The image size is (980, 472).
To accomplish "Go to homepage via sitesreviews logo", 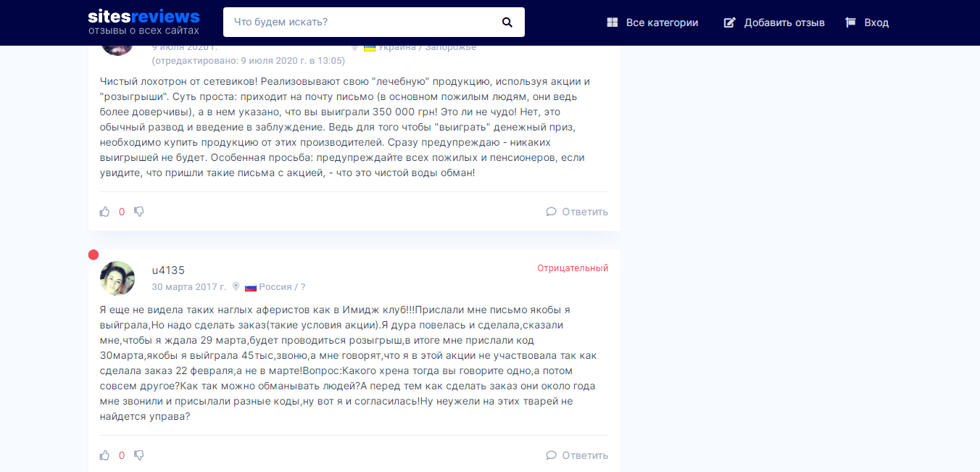I will point(144,22).
